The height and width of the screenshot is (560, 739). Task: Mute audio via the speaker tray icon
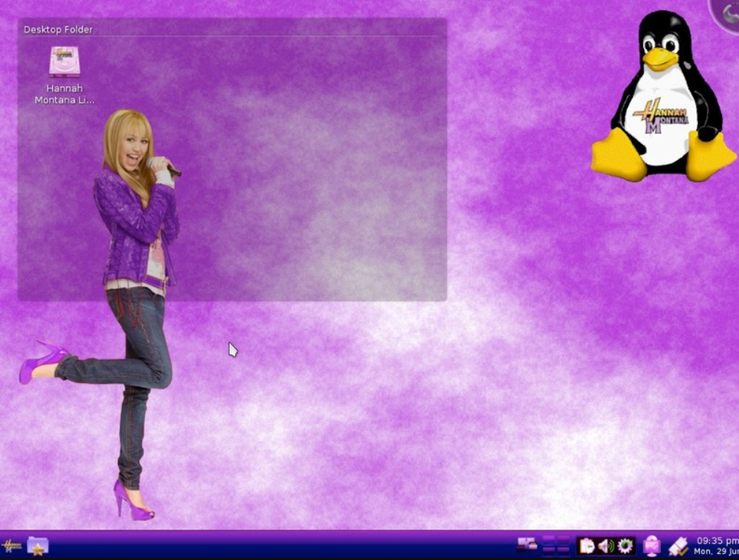[x=604, y=544]
